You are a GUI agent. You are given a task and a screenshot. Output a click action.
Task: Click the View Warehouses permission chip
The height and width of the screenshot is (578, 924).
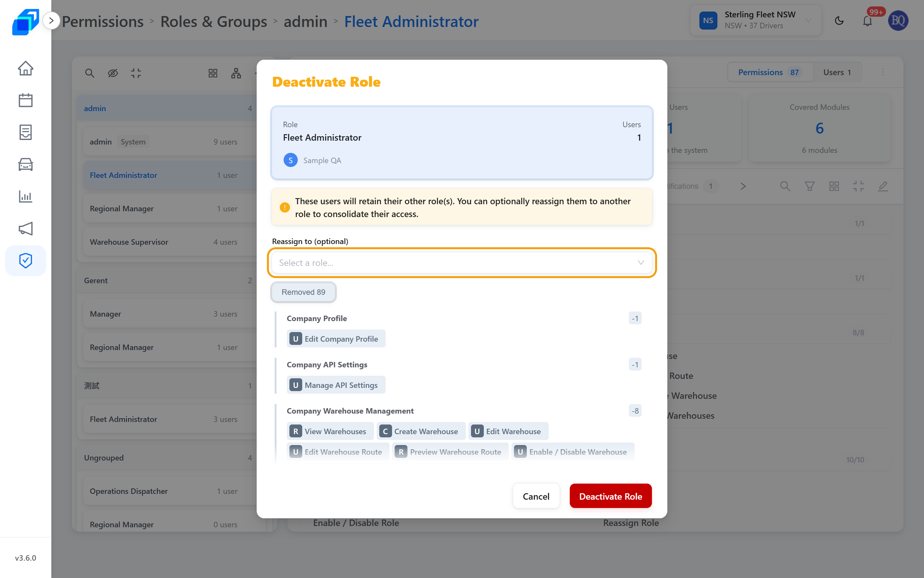[330, 431]
